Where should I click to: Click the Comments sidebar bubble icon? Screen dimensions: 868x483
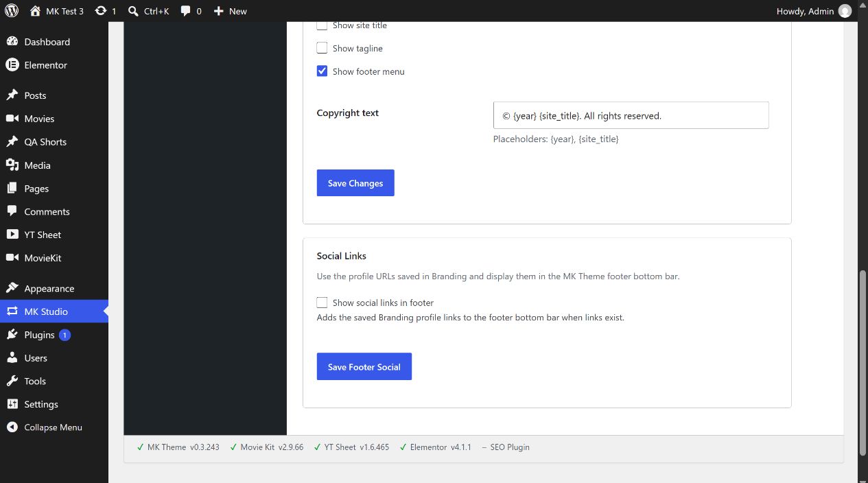12,211
